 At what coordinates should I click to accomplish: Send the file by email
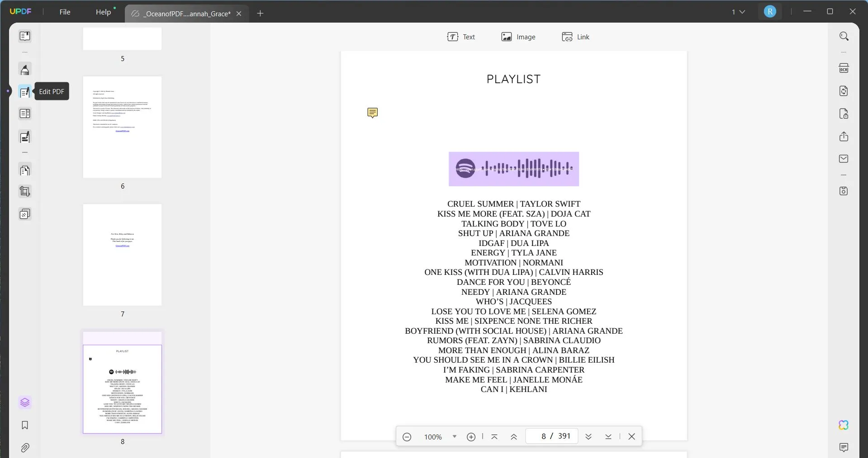[844, 159]
